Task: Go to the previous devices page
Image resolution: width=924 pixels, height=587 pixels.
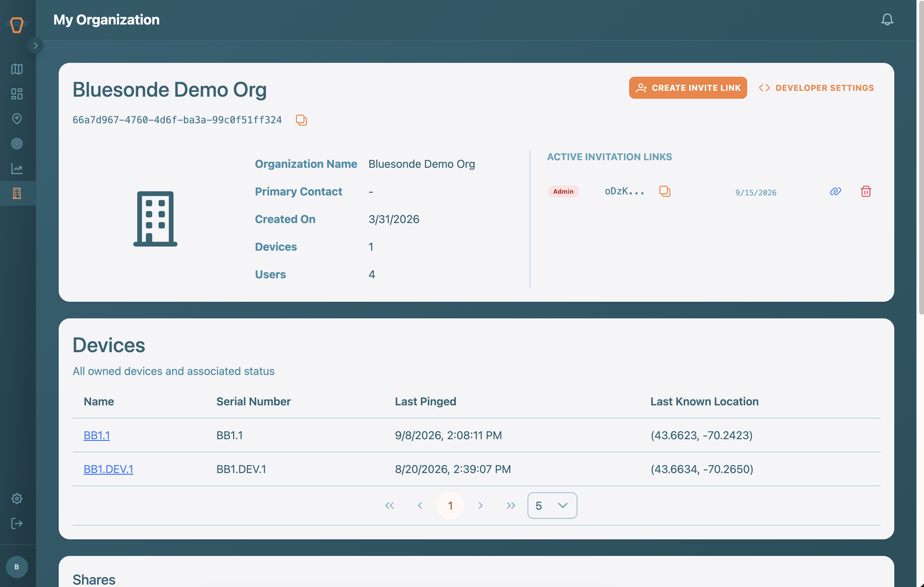Action: [420, 505]
